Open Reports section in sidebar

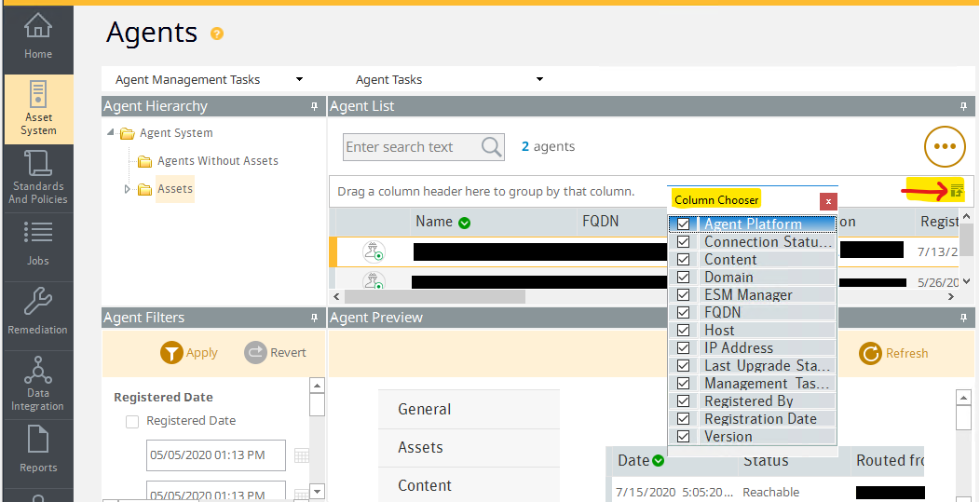[x=38, y=449]
